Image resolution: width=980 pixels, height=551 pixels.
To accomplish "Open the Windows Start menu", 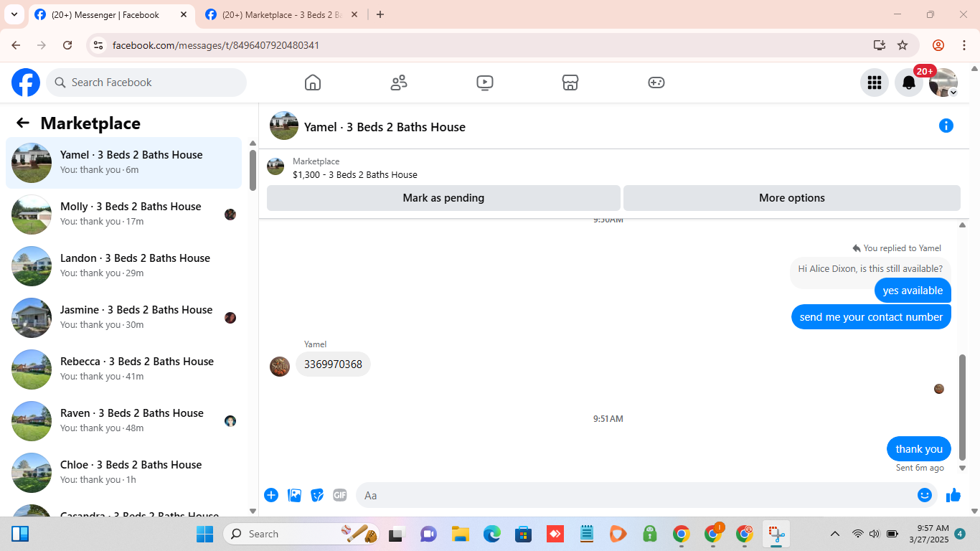I will click(x=204, y=534).
